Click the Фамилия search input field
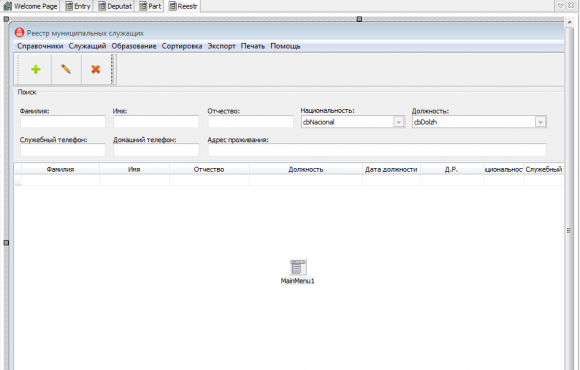 click(63, 122)
